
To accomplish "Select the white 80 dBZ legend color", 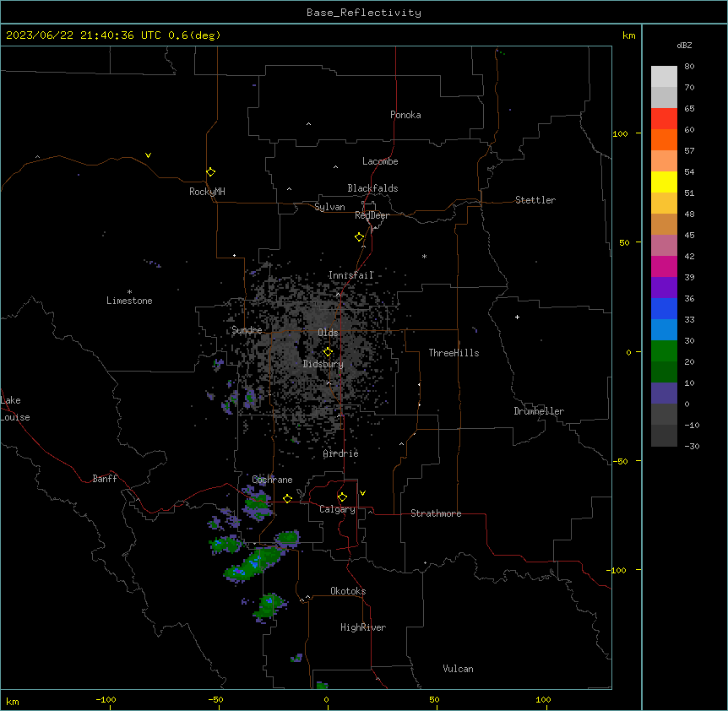I will [x=664, y=77].
